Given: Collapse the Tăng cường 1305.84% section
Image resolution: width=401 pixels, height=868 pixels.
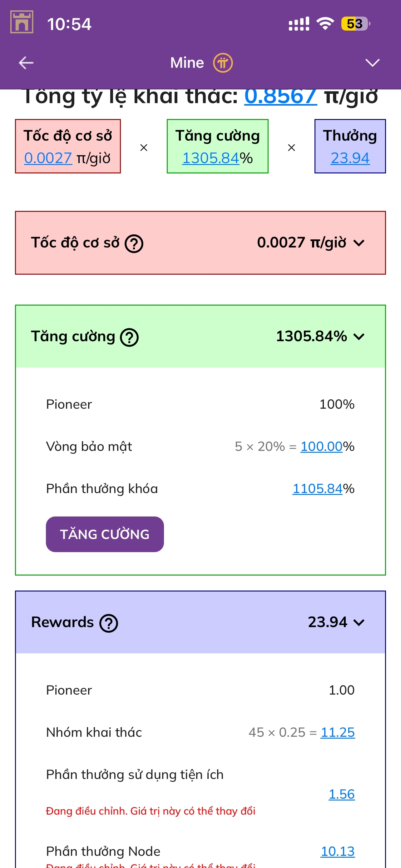Looking at the screenshot, I should [359, 337].
